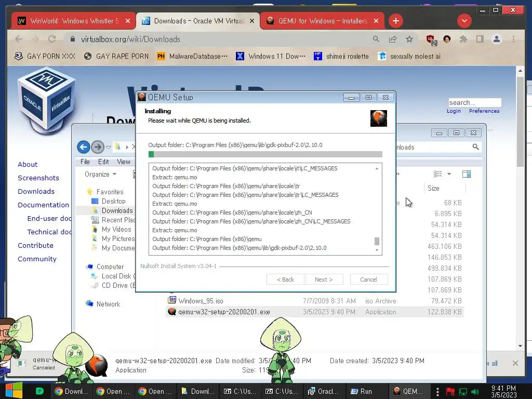Open the Windows Start button
This screenshot has width=532, height=399.
[x=14, y=391]
